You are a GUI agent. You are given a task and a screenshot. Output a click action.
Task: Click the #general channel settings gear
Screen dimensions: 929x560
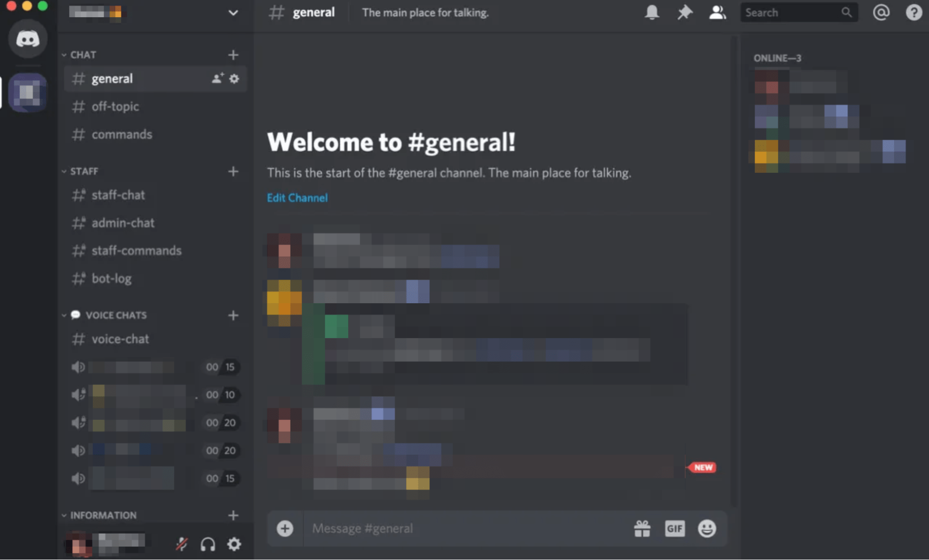pyautogui.click(x=234, y=79)
